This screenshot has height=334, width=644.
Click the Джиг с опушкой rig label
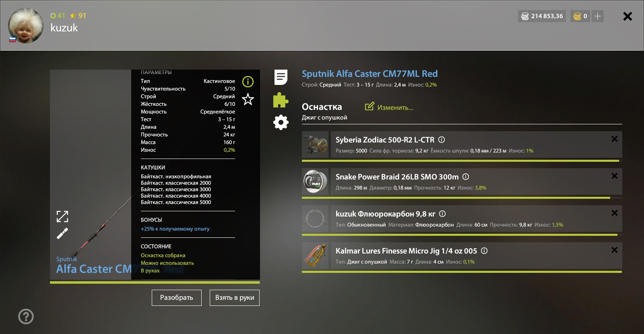click(x=324, y=118)
